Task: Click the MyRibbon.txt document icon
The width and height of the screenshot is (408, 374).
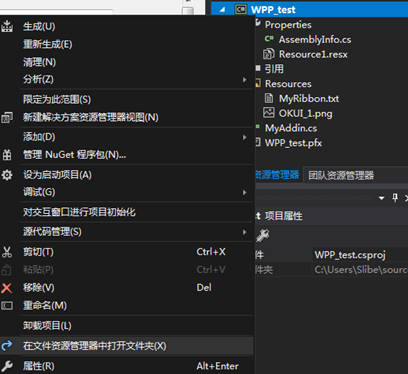Action: click(x=269, y=98)
